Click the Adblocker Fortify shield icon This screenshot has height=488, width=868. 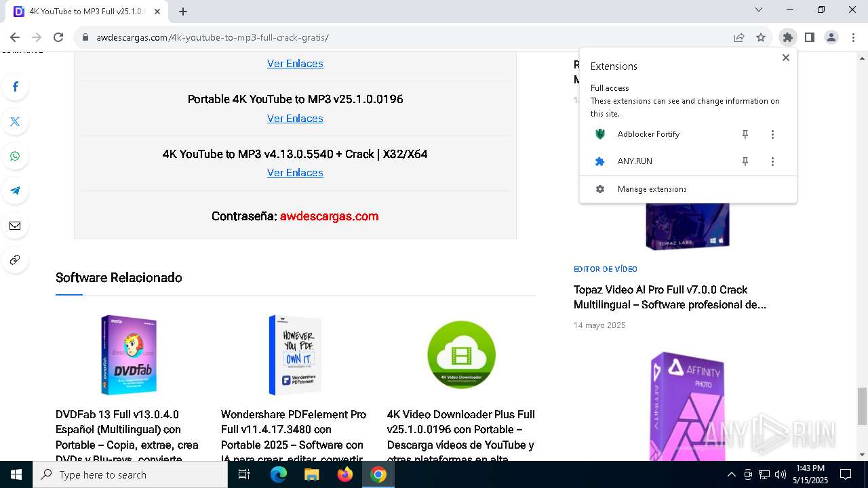(x=599, y=134)
